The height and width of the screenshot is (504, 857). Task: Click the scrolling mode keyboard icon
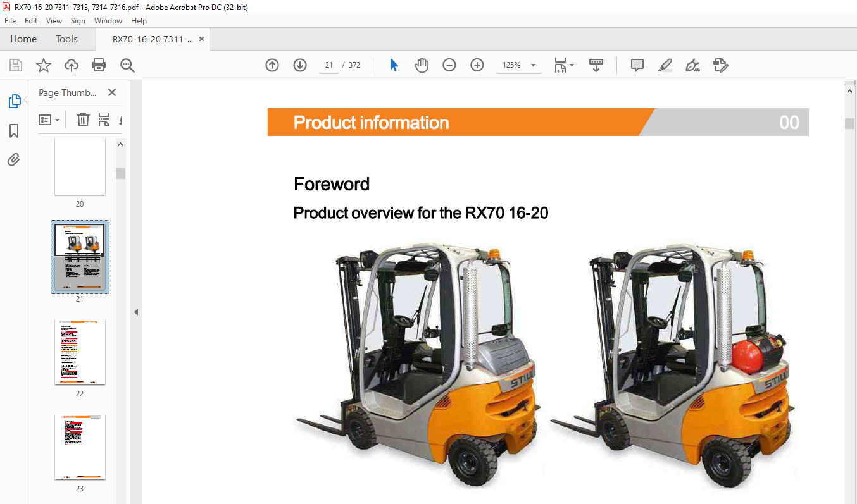pyautogui.click(x=596, y=65)
